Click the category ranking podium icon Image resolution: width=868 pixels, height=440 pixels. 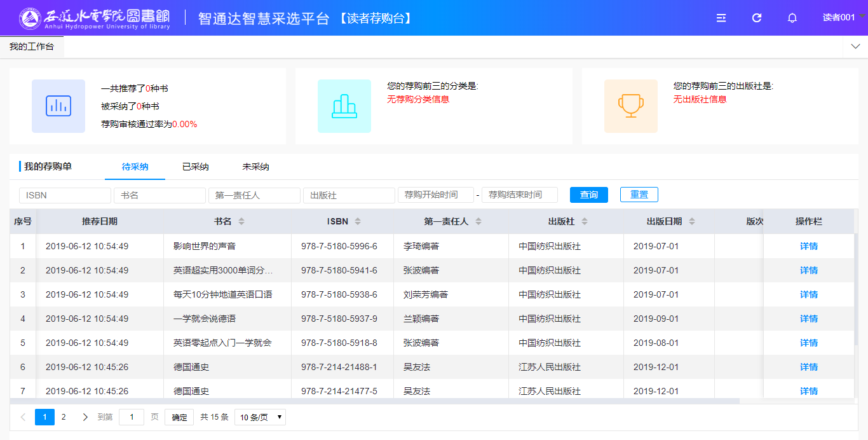point(344,106)
